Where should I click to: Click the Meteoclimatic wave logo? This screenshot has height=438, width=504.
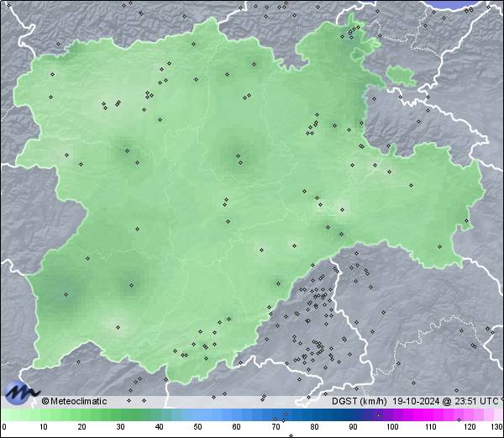pos(20,392)
